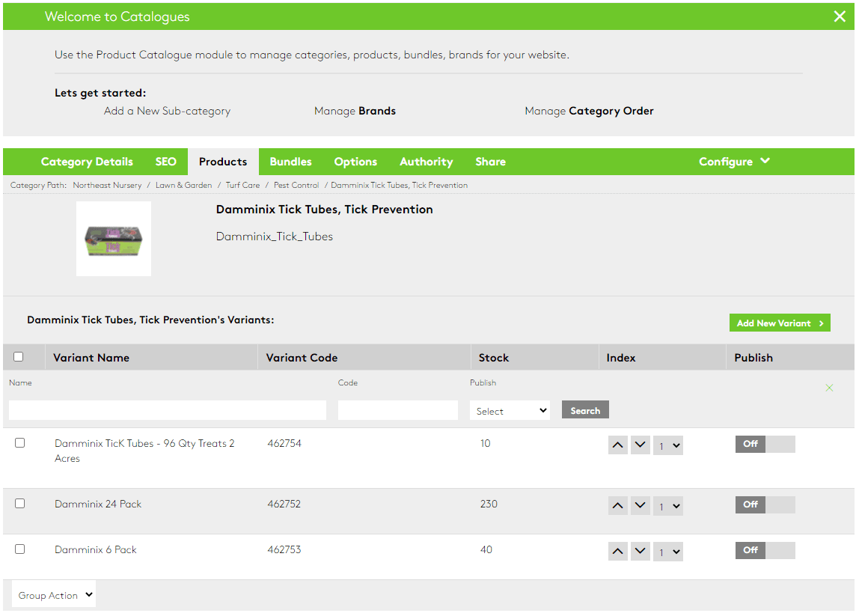Open the Manage Brands link
The image size is (859, 616).
pos(355,110)
